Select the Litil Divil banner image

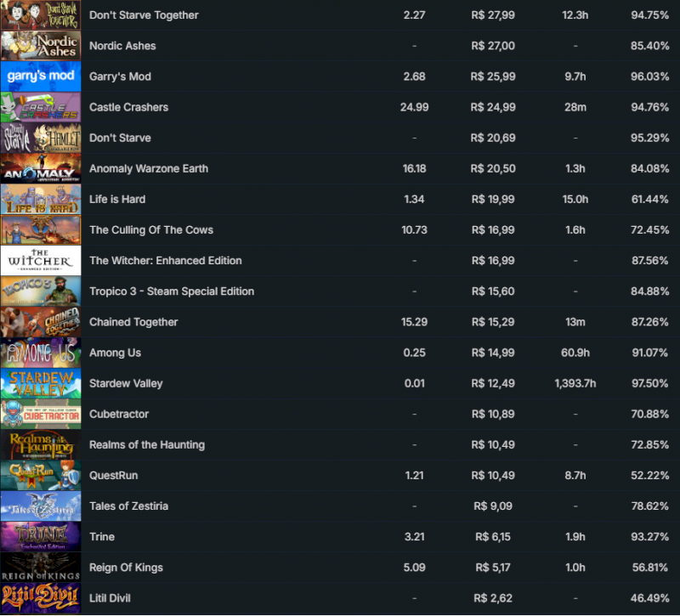[x=41, y=598]
